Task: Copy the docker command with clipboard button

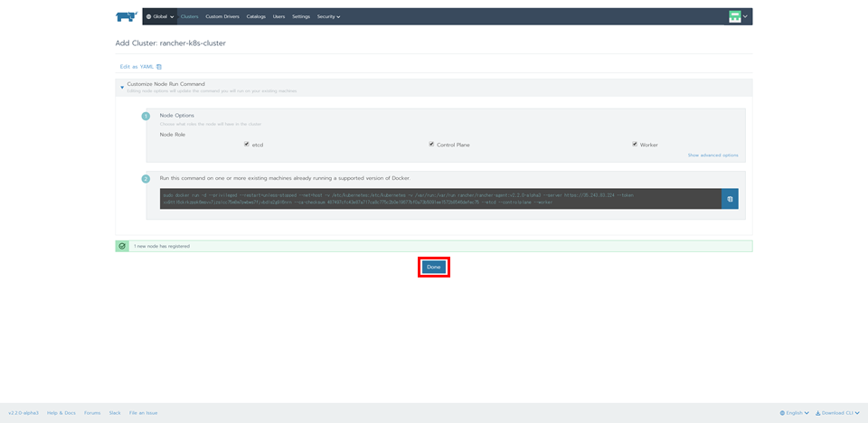Action: click(730, 199)
